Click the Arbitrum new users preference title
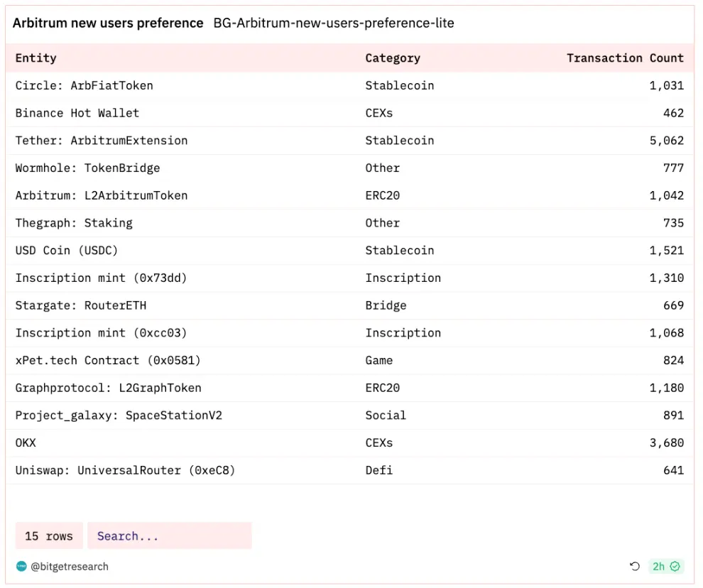Image resolution: width=703 pixels, height=588 pixels. pos(108,23)
